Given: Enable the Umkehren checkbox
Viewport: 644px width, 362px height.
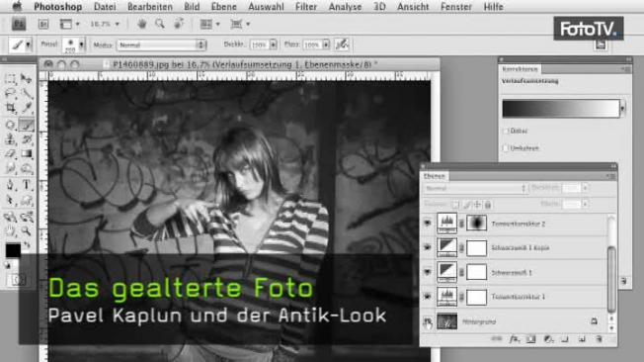Looking at the screenshot, I should coord(506,148).
